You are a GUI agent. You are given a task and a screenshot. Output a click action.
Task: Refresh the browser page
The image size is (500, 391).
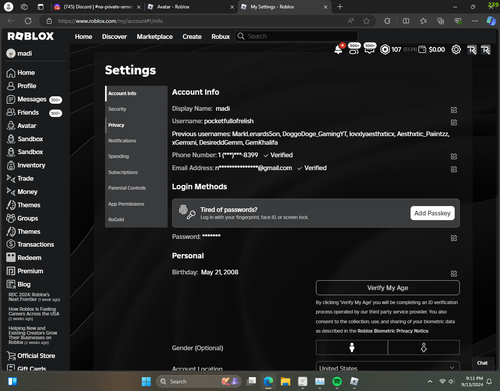pos(28,21)
